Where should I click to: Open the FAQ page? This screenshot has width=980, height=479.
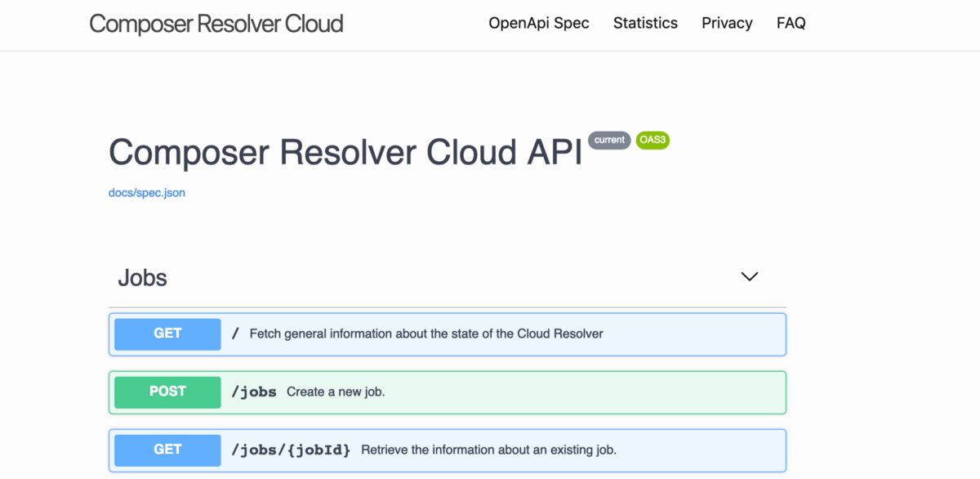tap(791, 23)
